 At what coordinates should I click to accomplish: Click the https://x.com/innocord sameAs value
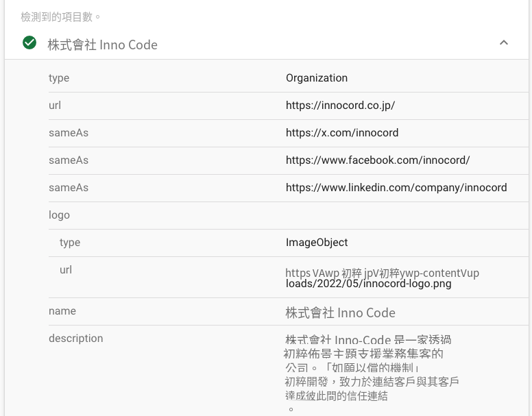pos(342,133)
